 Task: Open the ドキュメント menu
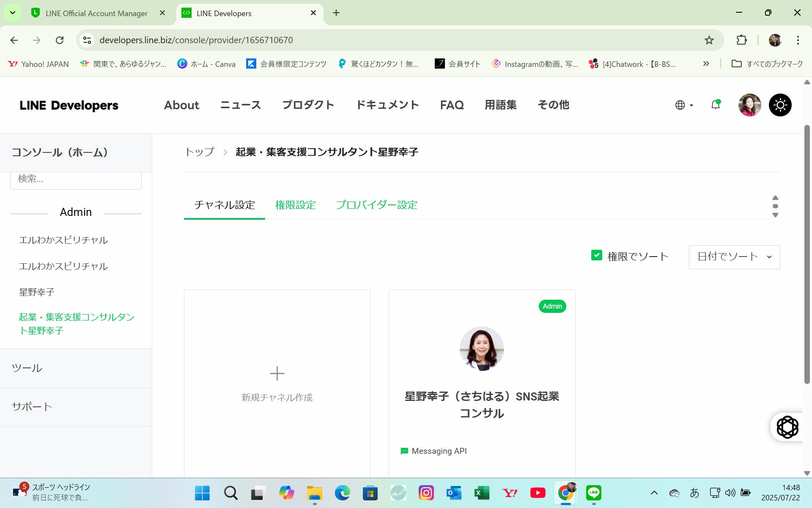(387, 105)
